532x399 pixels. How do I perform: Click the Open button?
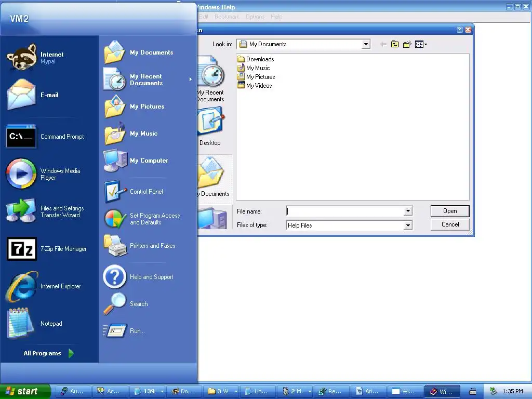point(450,211)
